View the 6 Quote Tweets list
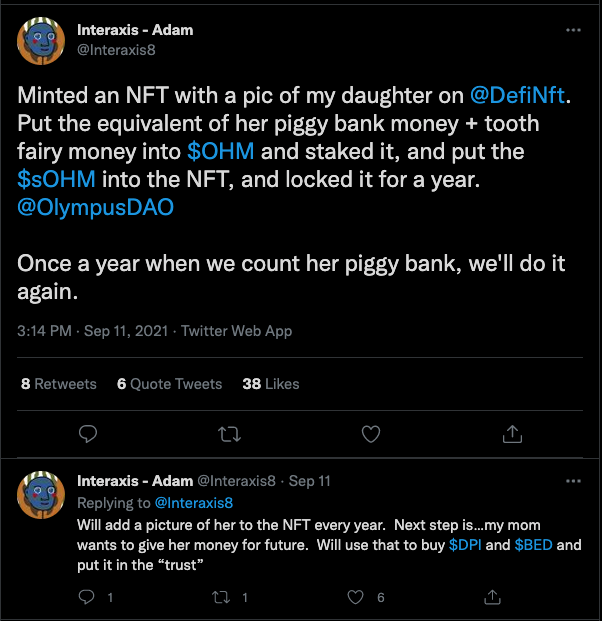This screenshot has width=602, height=621. pos(170,384)
